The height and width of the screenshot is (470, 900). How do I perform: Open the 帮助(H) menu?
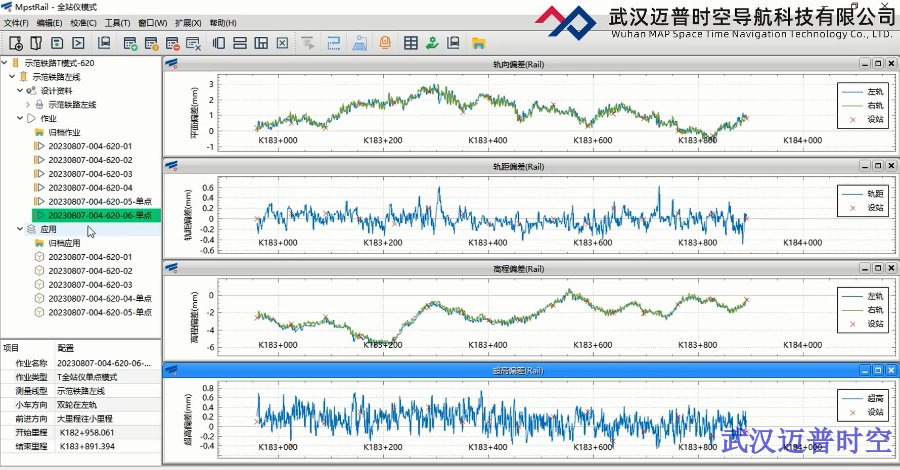pos(223,23)
